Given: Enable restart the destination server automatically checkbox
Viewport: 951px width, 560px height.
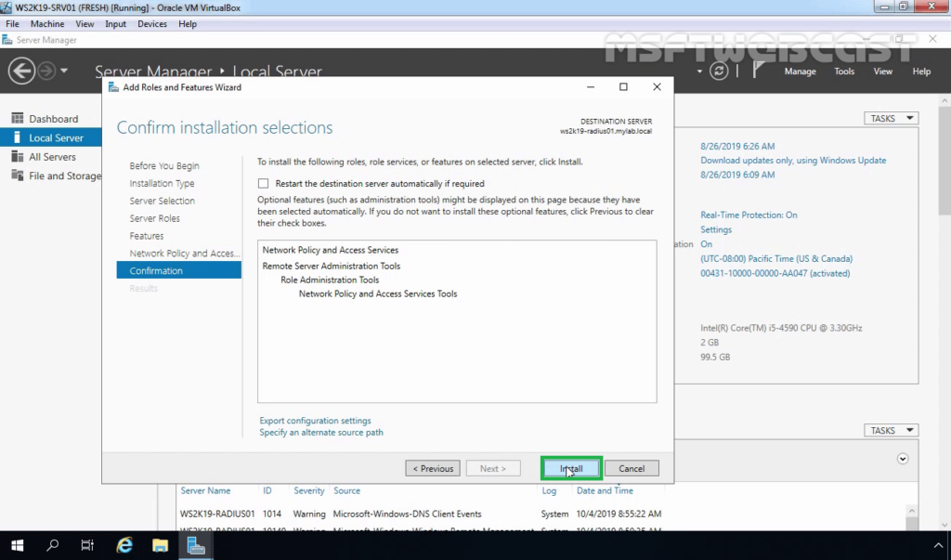Looking at the screenshot, I should [263, 183].
